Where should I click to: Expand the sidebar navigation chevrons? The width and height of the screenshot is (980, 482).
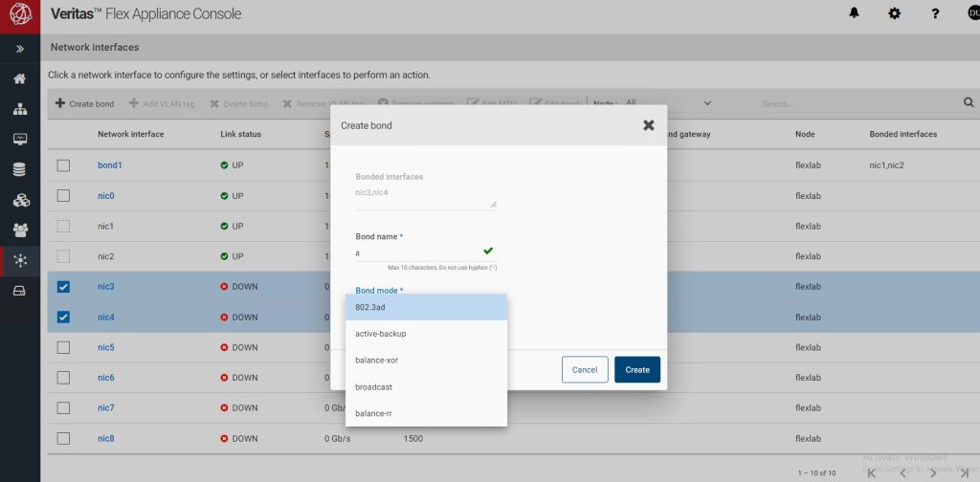pyautogui.click(x=19, y=48)
